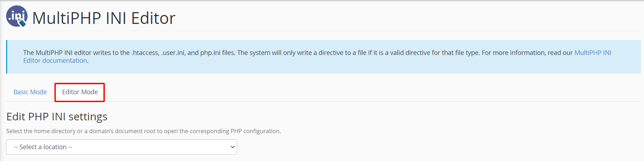Select the Editor Mode tab
The width and height of the screenshot is (644, 161).
click(x=80, y=92)
